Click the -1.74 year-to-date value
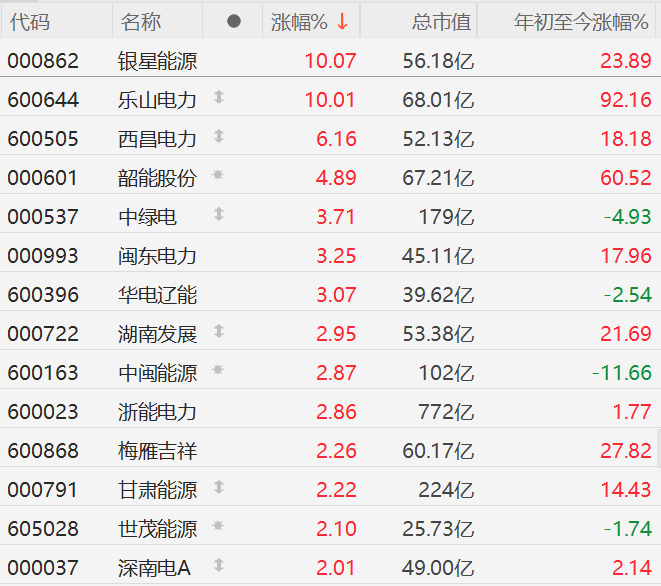 pyautogui.click(x=628, y=529)
